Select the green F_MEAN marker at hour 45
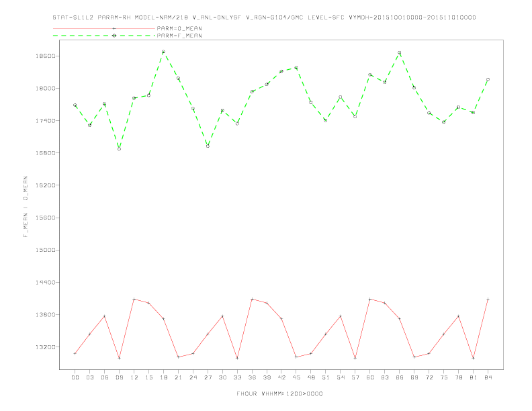Image resolution: width=532 pixels, height=411 pixels. pyautogui.click(x=296, y=68)
